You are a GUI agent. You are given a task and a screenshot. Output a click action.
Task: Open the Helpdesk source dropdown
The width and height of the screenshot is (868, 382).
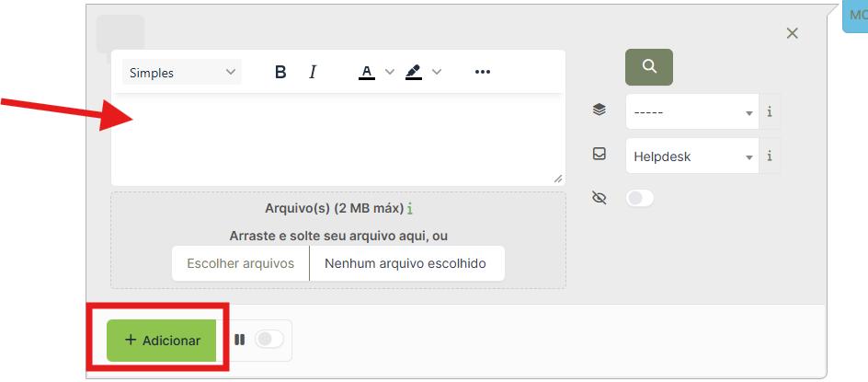[x=692, y=156]
